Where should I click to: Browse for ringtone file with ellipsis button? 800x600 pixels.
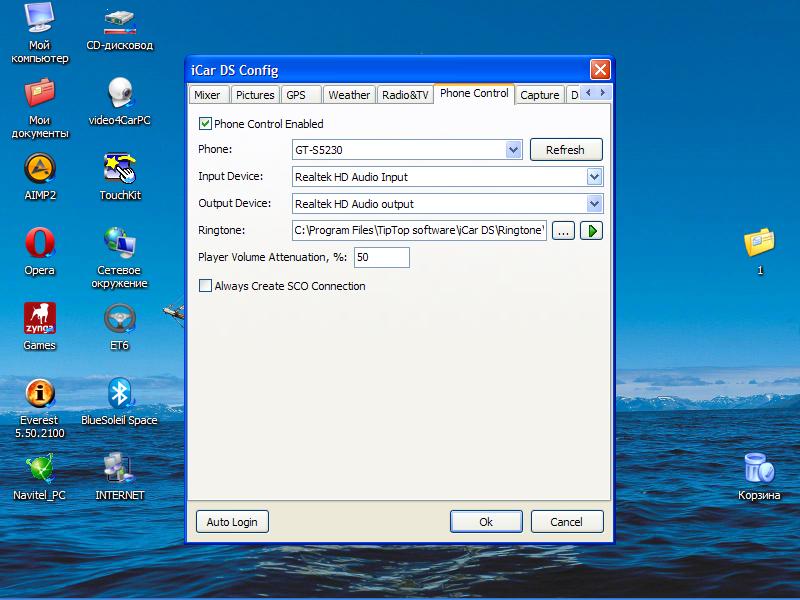point(564,231)
